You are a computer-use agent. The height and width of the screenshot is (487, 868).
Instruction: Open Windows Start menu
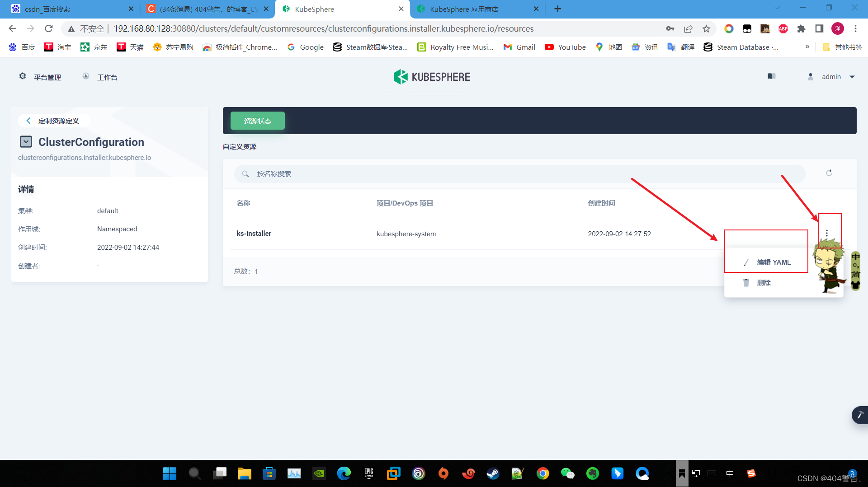pyautogui.click(x=170, y=473)
